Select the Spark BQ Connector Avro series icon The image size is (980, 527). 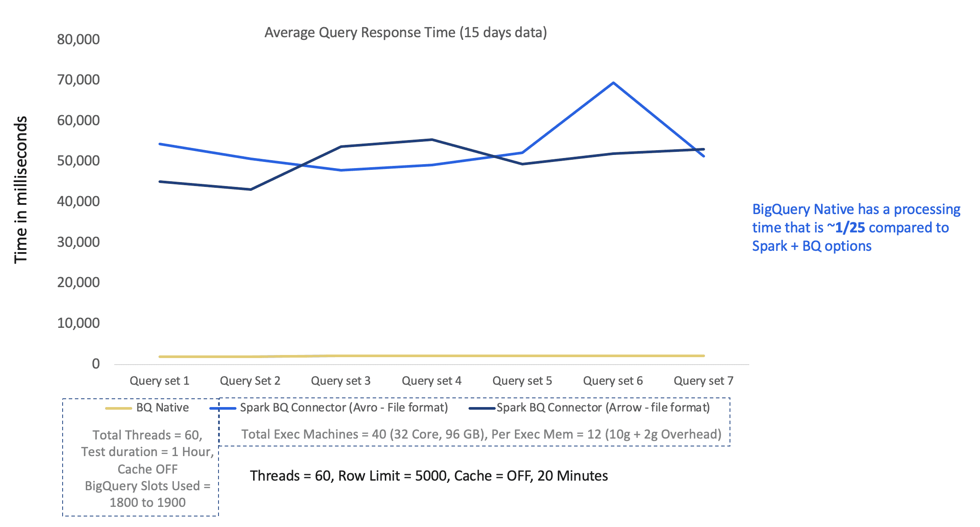click(226, 410)
